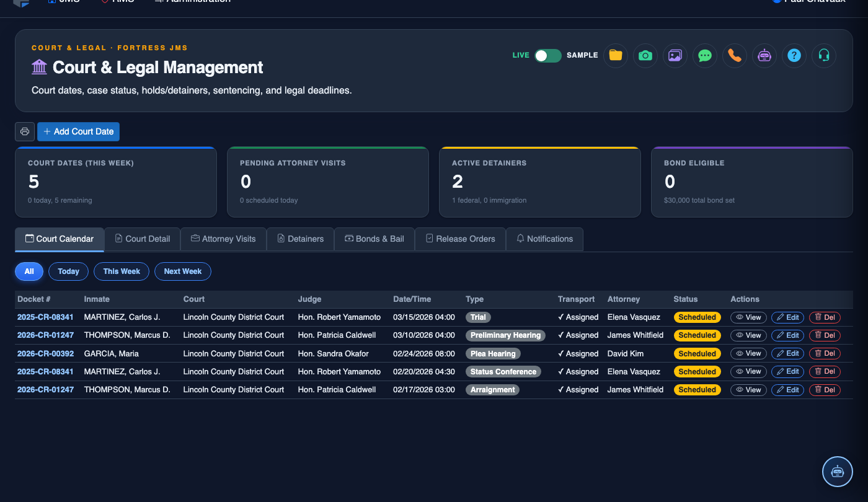Click the printer icon button
This screenshot has height=502, width=868.
coord(25,131)
